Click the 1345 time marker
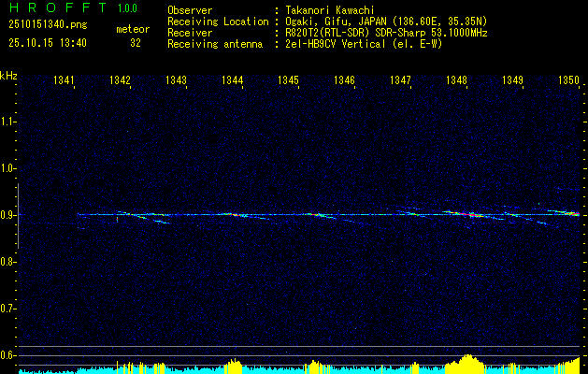 click(x=288, y=79)
